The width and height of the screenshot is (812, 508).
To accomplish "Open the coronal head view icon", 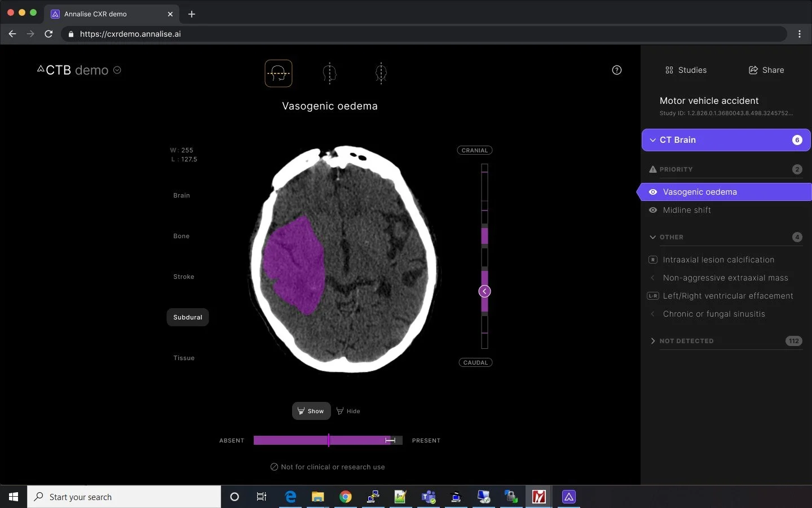I will 381,73.
